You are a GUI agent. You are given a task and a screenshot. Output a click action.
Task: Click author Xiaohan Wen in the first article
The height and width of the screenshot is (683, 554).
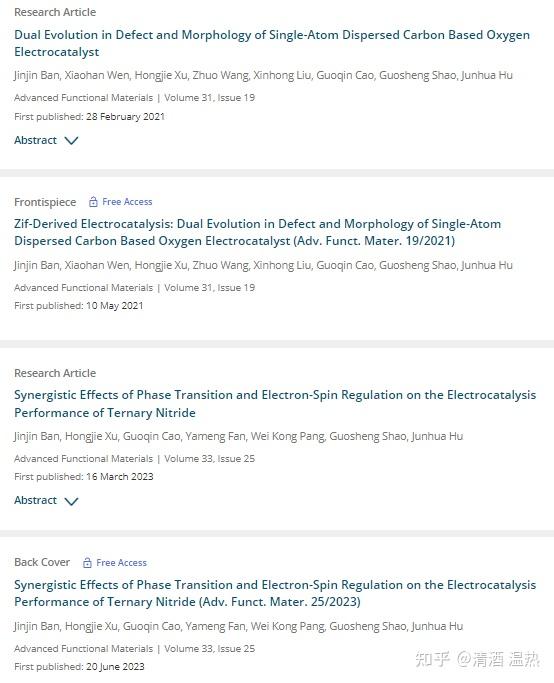point(97,75)
